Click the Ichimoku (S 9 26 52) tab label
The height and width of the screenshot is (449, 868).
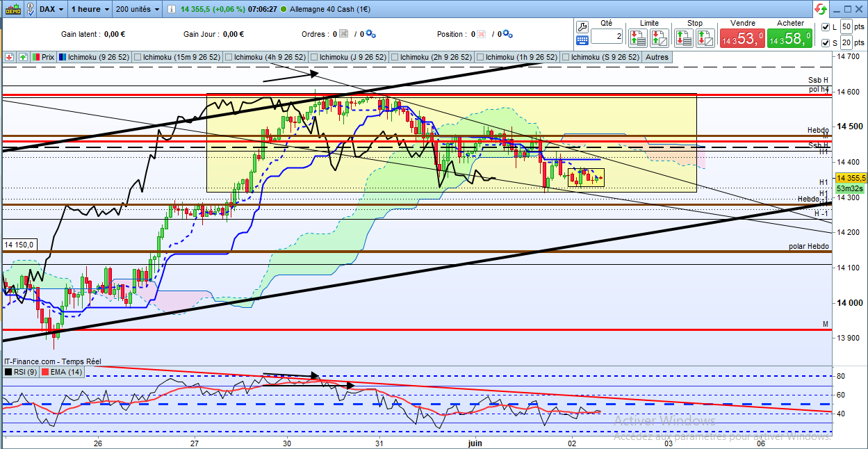coord(605,57)
